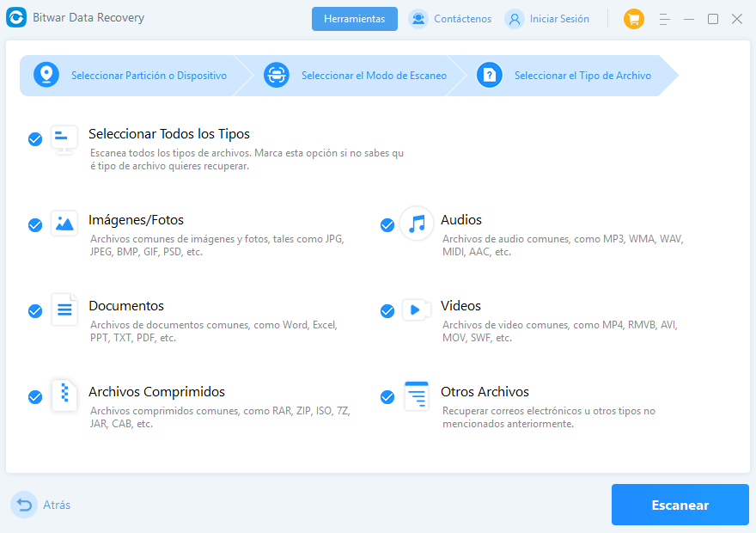756x533 pixels.
Task: Click the description mentioning RAR, ZIP, ISO
Action: click(220, 417)
